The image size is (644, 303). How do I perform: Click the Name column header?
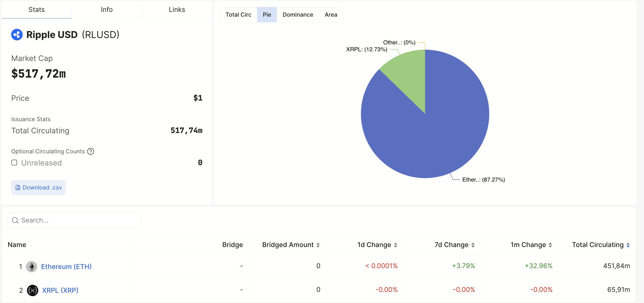(x=17, y=245)
